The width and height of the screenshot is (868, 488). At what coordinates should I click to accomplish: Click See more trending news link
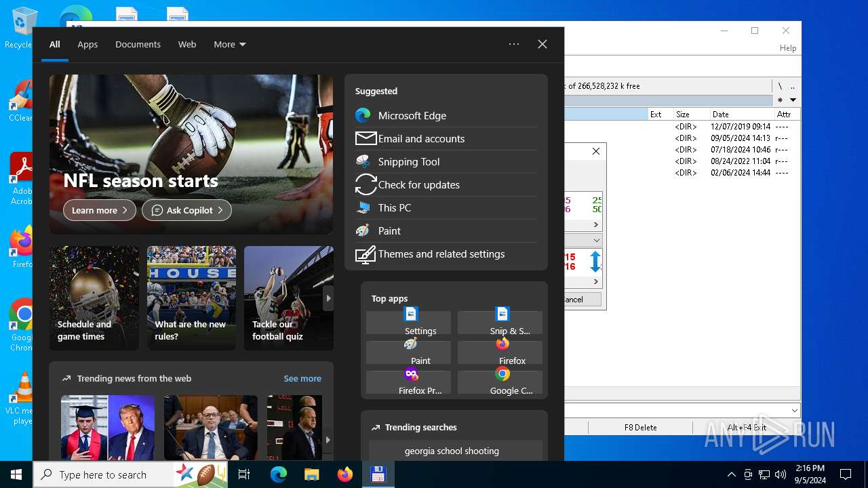click(x=302, y=378)
